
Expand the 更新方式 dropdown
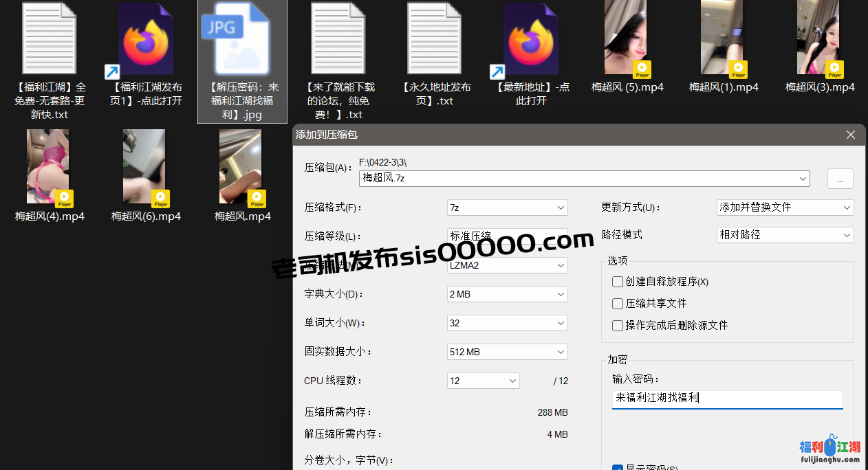(785, 208)
